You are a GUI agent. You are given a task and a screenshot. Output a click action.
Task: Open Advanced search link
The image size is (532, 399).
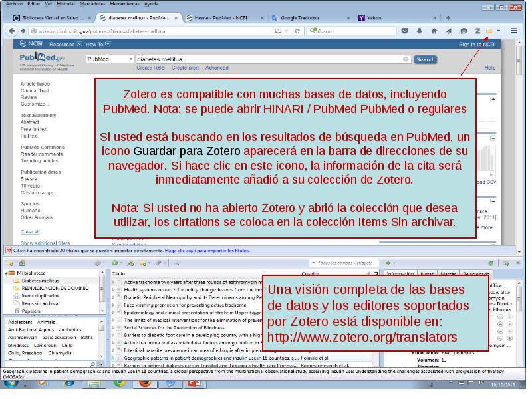tap(217, 68)
